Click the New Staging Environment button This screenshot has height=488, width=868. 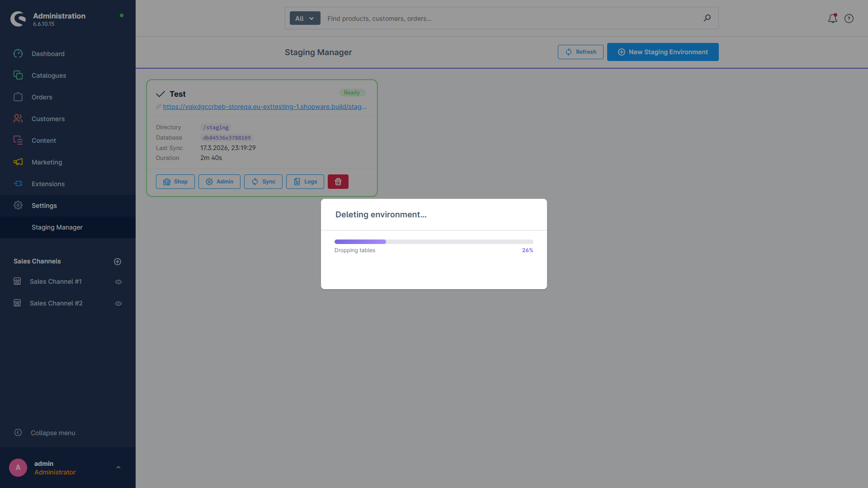click(x=663, y=52)
